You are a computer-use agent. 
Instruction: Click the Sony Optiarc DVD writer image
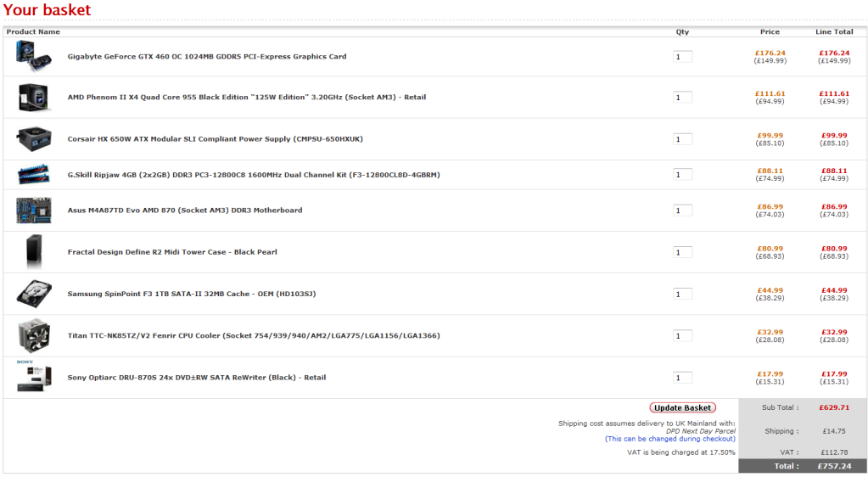coord(34,377)
